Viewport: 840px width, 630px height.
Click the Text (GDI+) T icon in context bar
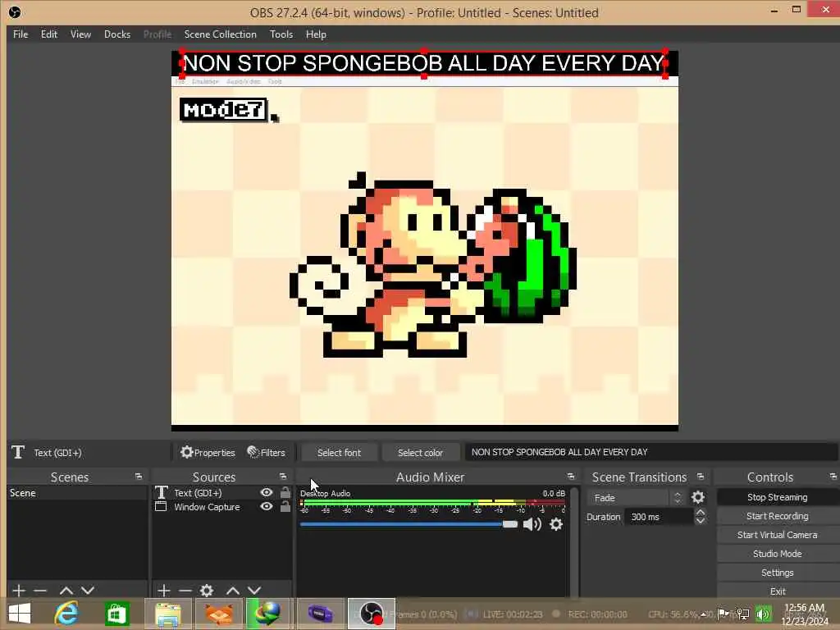pyautogui.click(x=18, y=452)
